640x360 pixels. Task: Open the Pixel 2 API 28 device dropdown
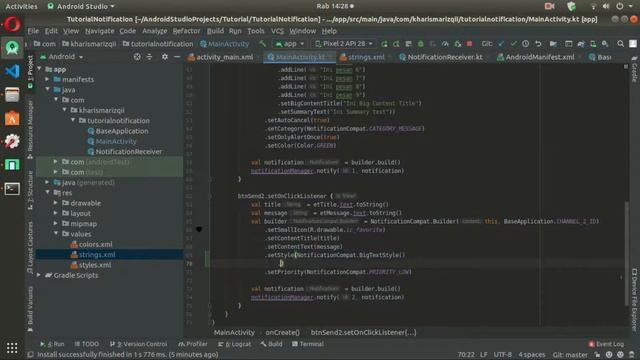[344, 44]
